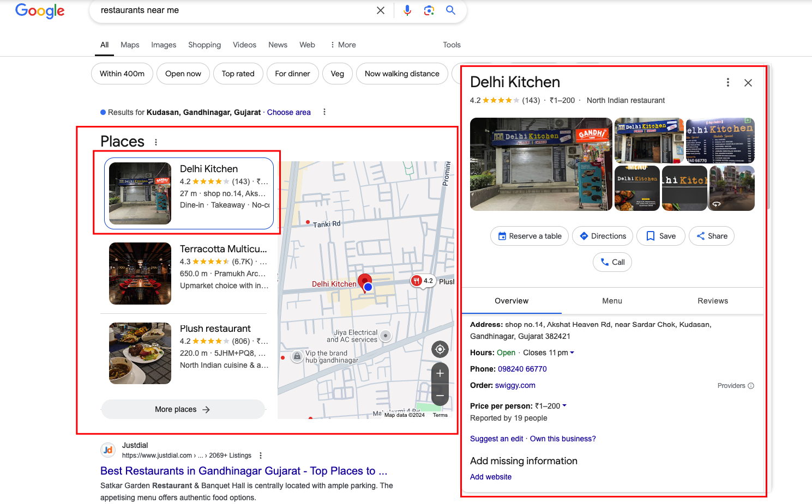The image size is (812, 504).
Task: Select Terracotta Multicuisine place listing
Action: pos(189,274)
